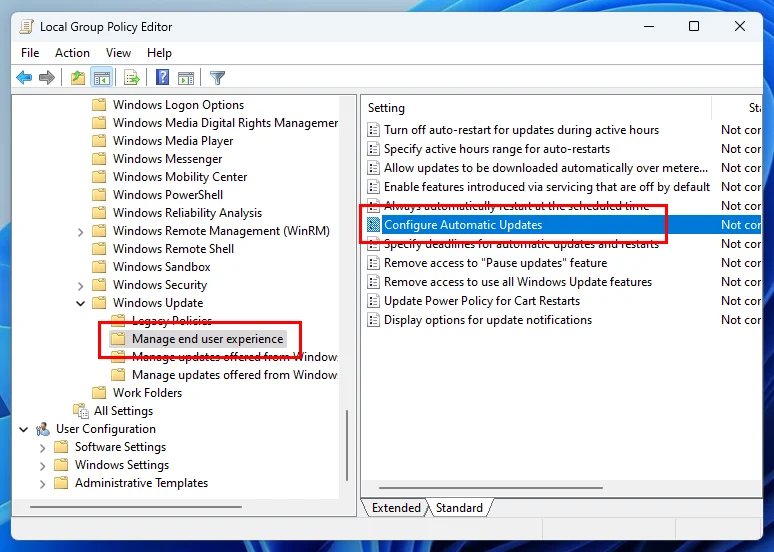Image resolution: width=774 pixels, height=552 pixels.
Task: Switch to the Standard tab
Action: [459, 508]
